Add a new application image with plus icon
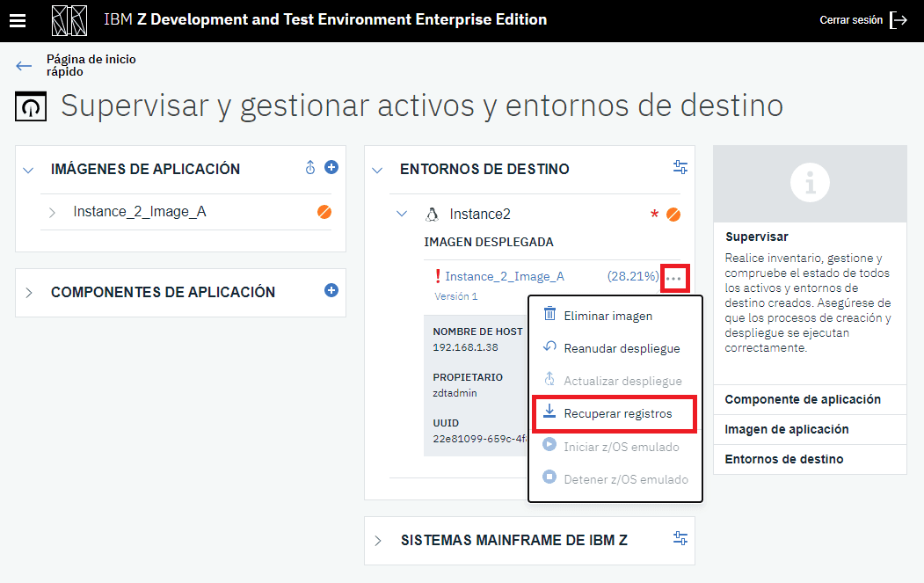This screenshot has height=583, width=924. (x=331, y=167)
